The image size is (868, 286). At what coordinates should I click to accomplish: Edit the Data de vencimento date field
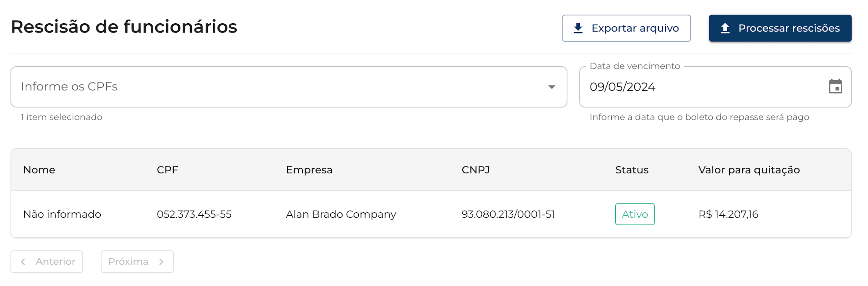click(691, 87)
